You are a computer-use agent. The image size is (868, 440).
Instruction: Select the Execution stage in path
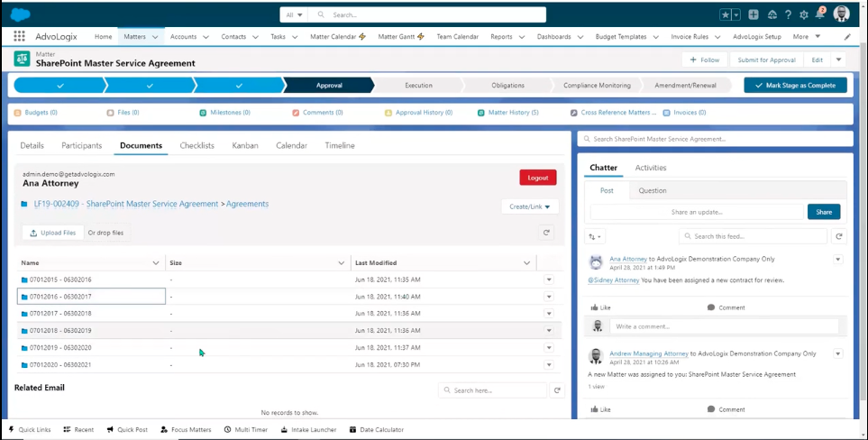(418, 85)
